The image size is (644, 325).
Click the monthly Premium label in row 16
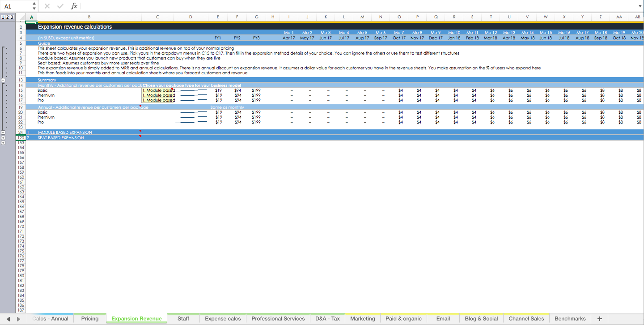46,95
